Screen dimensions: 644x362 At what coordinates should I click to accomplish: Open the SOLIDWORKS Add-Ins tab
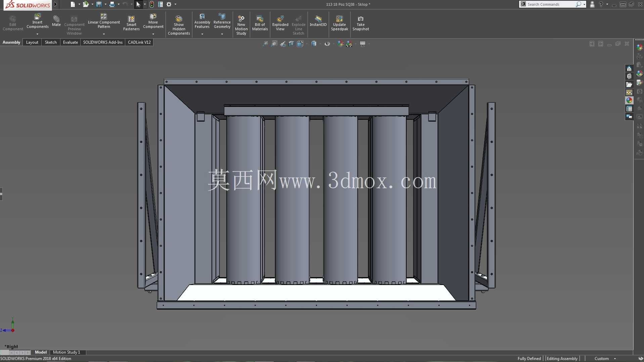[103, 42]
